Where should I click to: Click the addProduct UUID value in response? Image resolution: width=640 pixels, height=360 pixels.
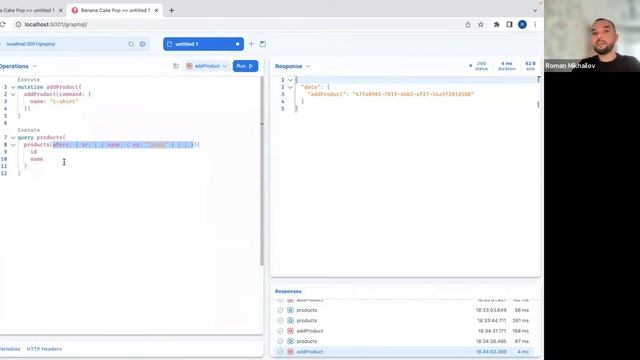(413, 94)
